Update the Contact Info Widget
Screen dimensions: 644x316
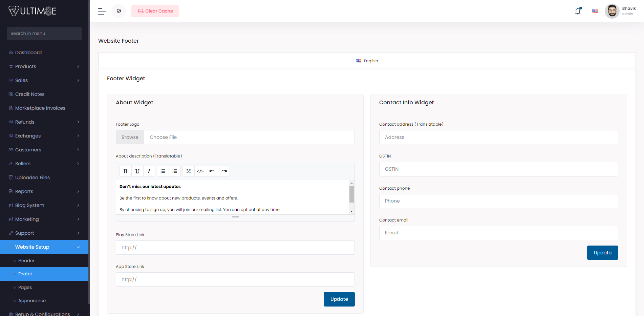(602, 252)
